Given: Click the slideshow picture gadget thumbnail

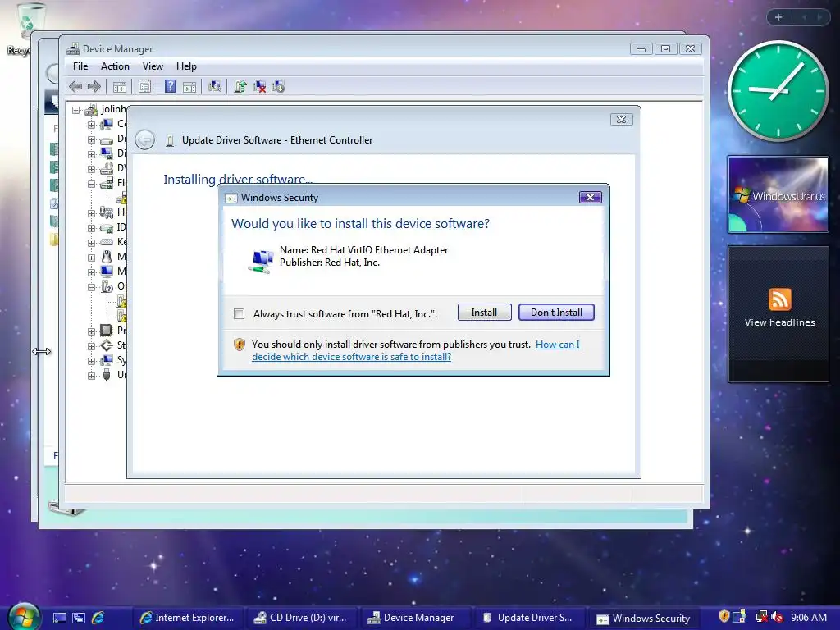Looking at the screenshot, I should pos(778,194).
